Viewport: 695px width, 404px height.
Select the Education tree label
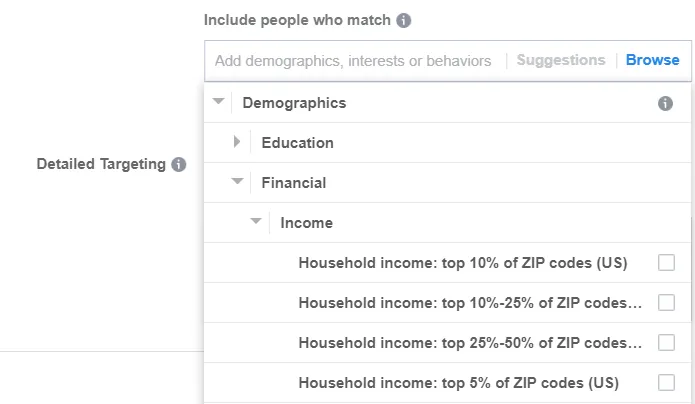tap(297, 143)
